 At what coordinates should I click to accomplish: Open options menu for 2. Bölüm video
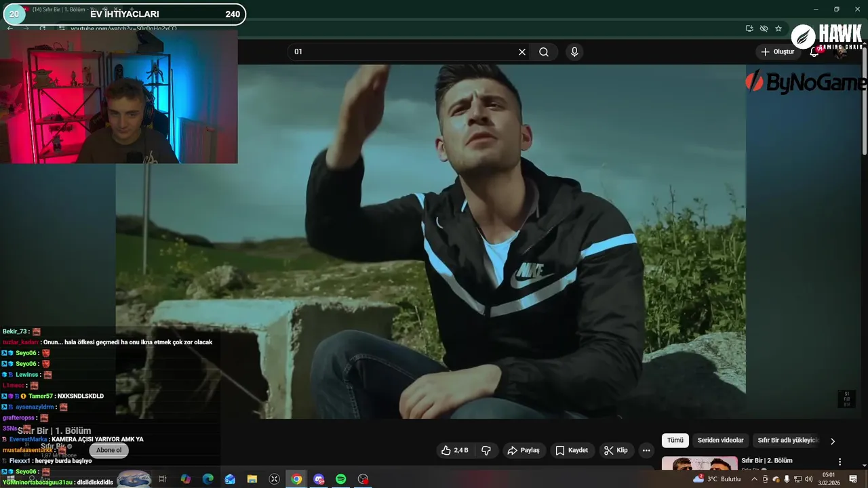840,462
